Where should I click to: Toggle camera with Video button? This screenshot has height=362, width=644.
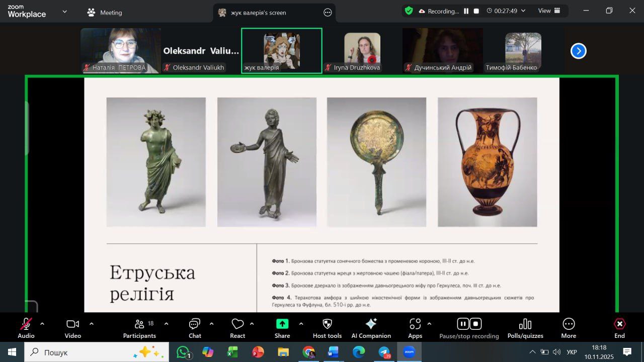(x=73, y=328)
